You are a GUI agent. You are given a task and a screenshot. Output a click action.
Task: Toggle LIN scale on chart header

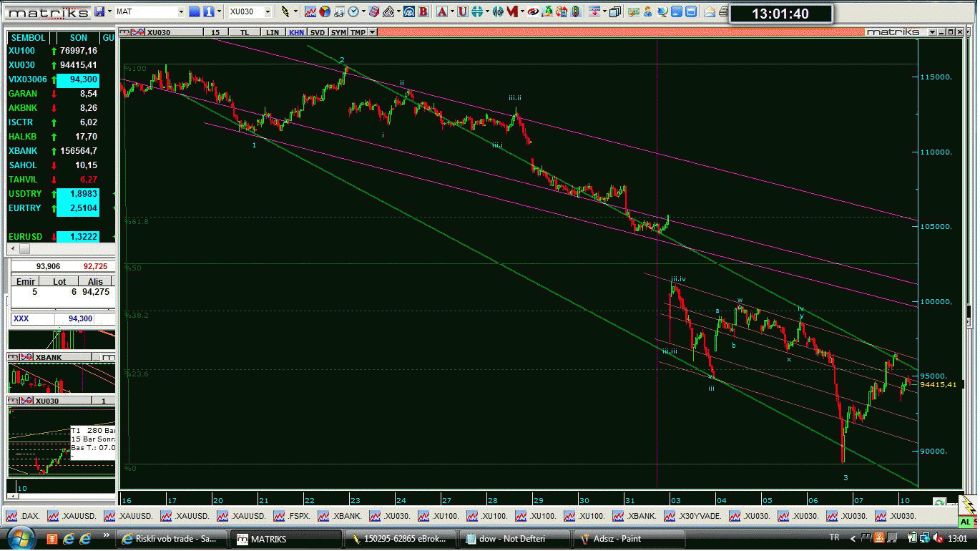point(273,32)
